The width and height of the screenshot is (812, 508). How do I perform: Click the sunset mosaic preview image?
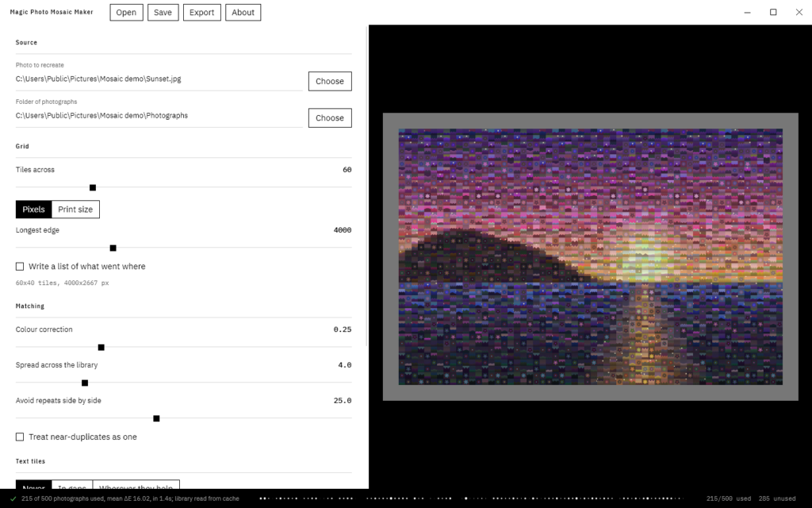590,256
